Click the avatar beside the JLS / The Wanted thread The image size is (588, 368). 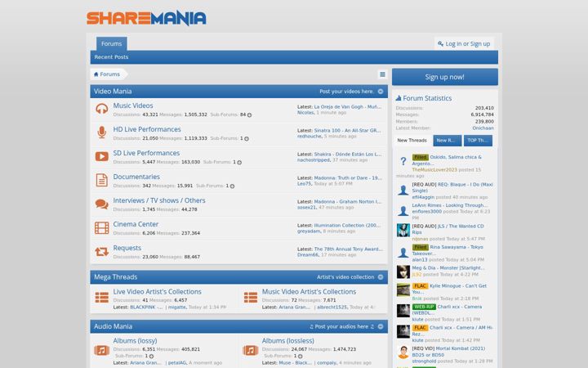403,230
